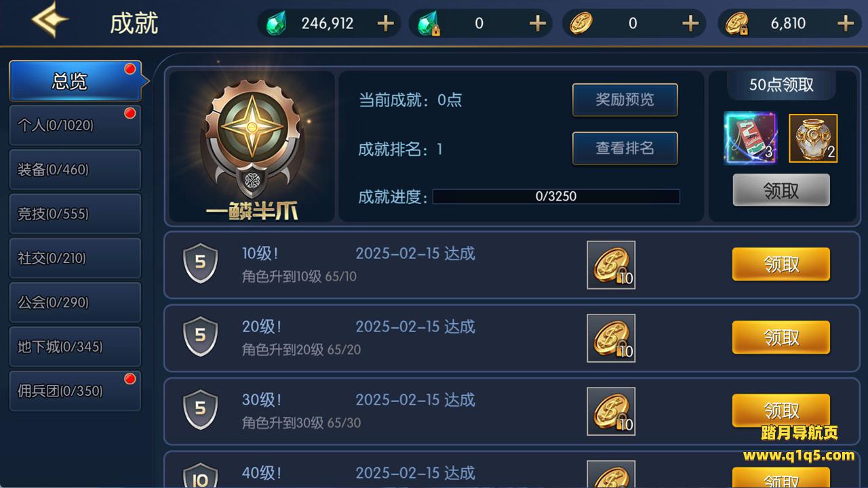Switch to the 竞技(0/555) tab
This screenshot has width=868, height=488.
[x=75, y=213]
